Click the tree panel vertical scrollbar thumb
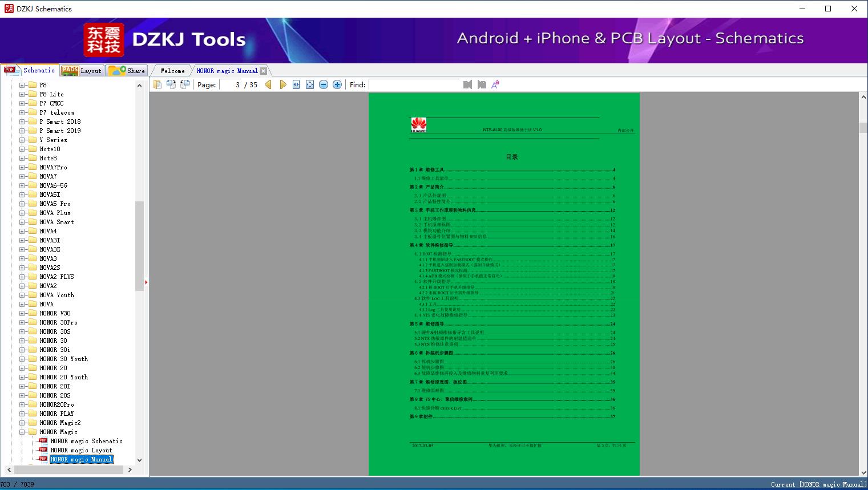The image size is (868, 490). coord(139,246)
